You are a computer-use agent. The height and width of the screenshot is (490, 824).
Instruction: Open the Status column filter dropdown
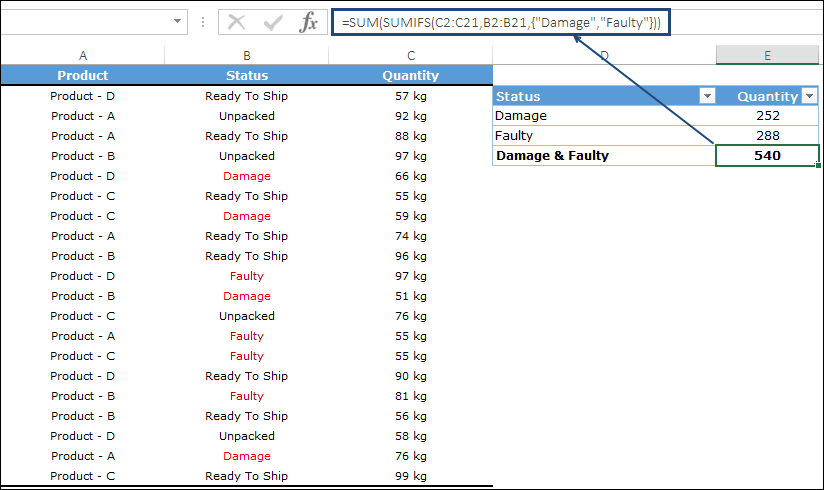tap(707, 96)
